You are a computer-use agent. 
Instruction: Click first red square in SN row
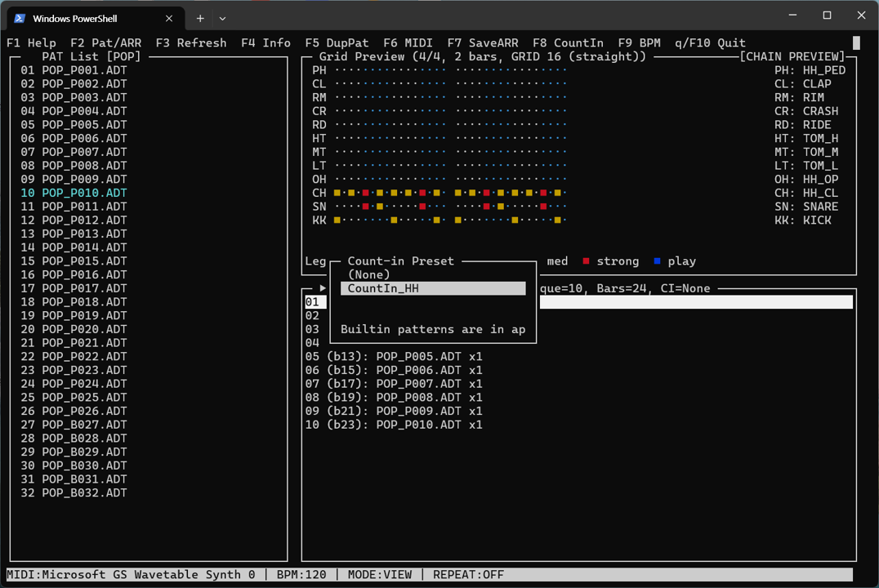click(x=365, y=207)
